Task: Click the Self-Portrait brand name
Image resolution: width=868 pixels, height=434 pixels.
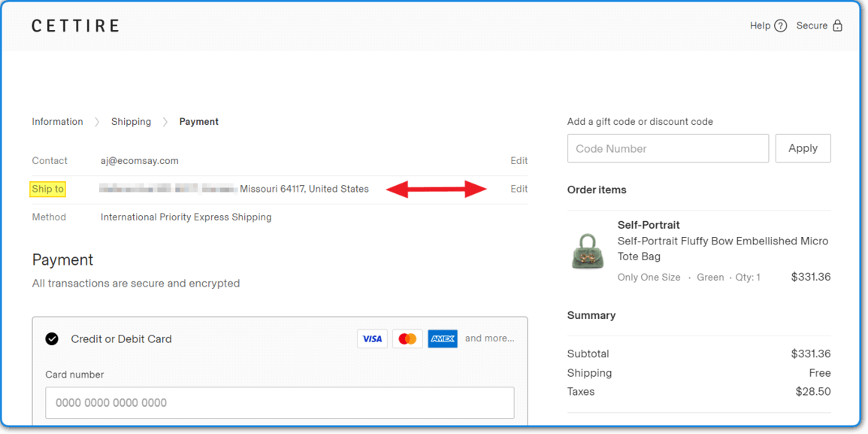Action: [x=649, y=225]
